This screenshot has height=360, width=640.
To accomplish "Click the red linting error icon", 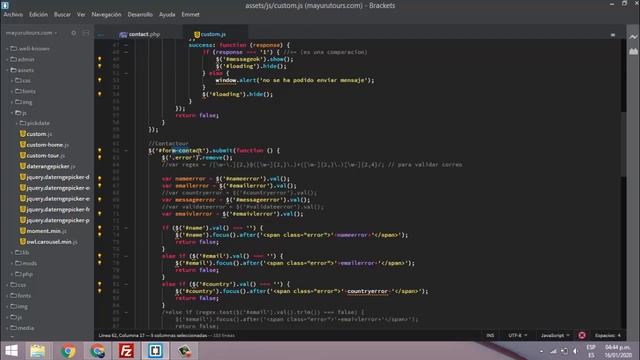I will 582,336.
